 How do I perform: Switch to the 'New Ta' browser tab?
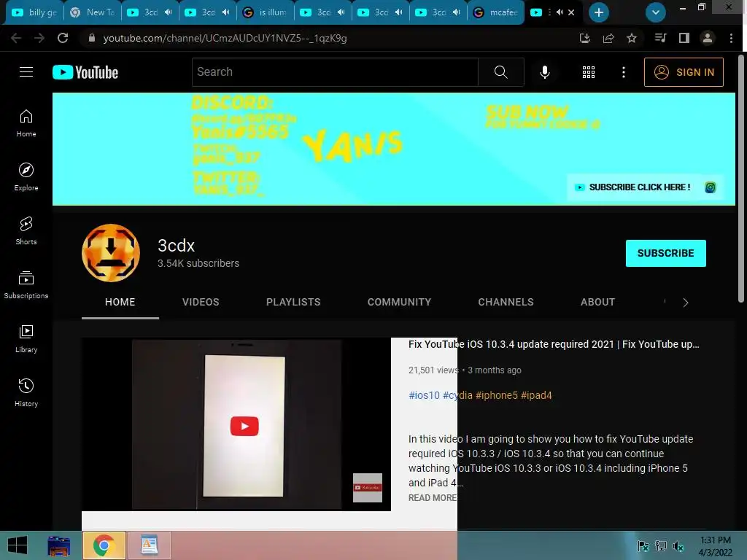coord(92,12)
